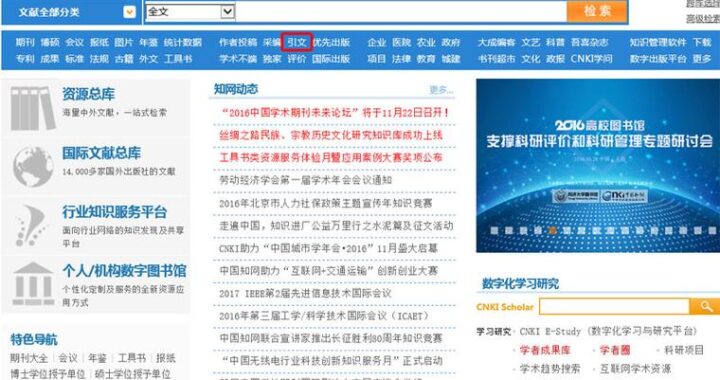Select the 成果 navigation link
The width and height of the screenshot is (720, 380).
50,59
